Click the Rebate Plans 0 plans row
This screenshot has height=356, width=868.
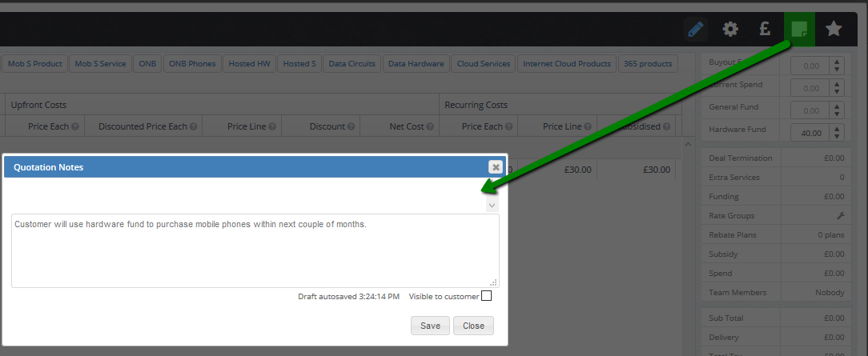pyautogui.click(x=776, y=235)
